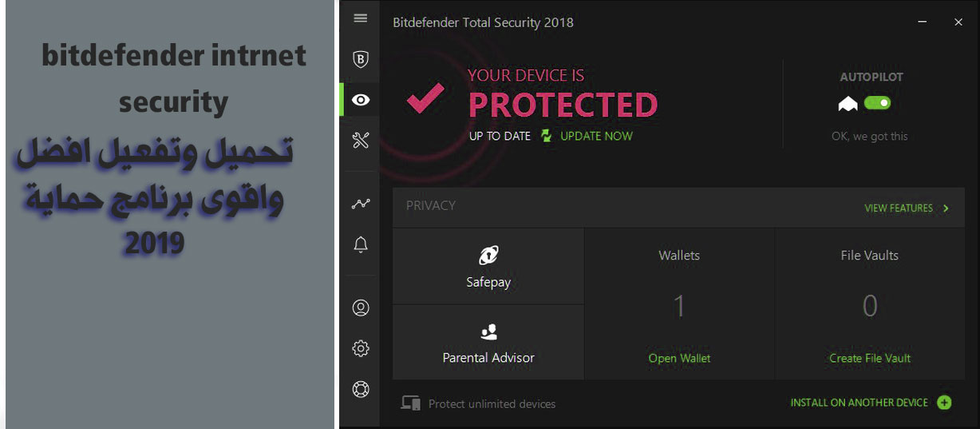Viewport: 980px width, 429px height.
Task: Click the Privacy section header
Action: 431,205
